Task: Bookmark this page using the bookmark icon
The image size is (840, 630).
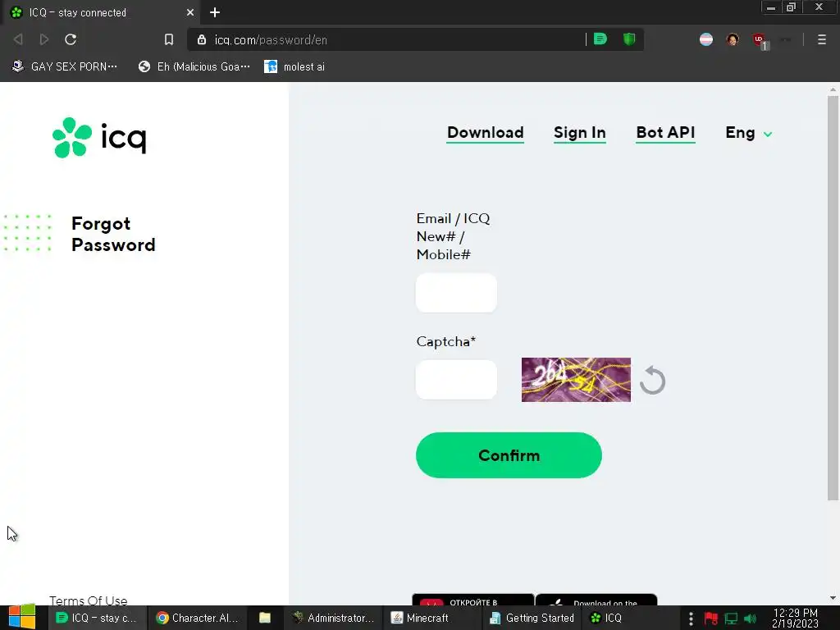Action: click(169, 39)
